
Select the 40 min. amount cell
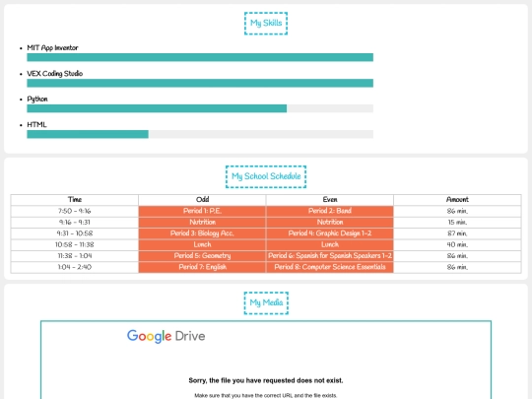pyautogui.click(x=457, y=244)
